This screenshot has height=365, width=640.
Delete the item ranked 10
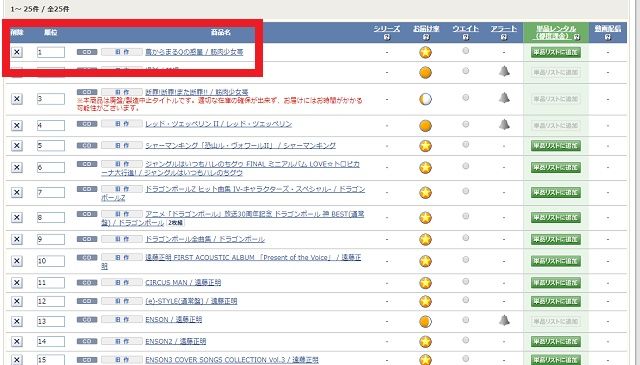click(17, 261)
